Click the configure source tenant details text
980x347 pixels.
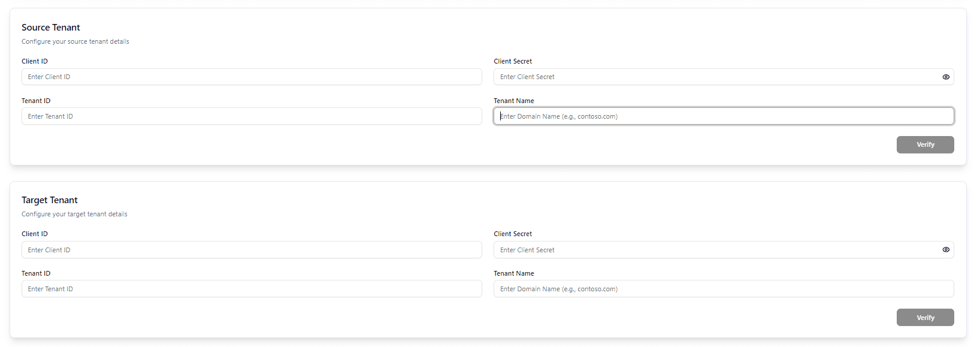75,41
